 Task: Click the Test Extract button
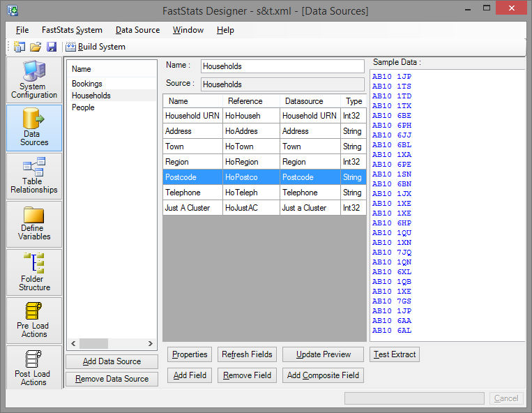[x=394, y=354]
